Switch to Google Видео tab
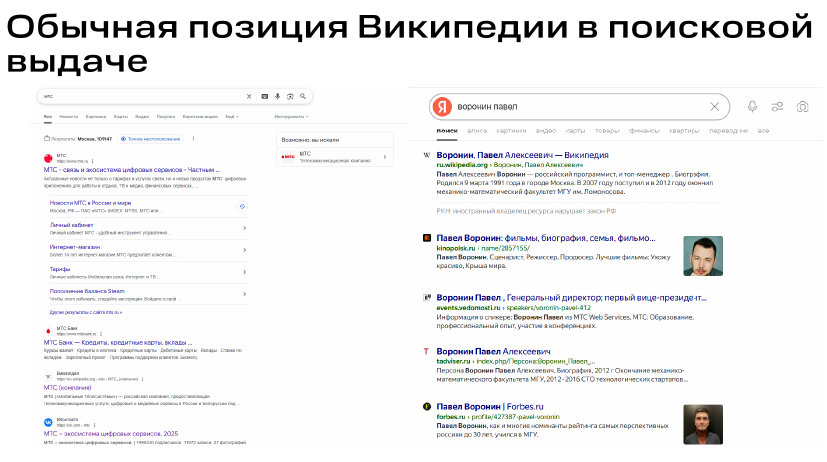The height and width of the screenshot is (462, 827). pos(142,117)
